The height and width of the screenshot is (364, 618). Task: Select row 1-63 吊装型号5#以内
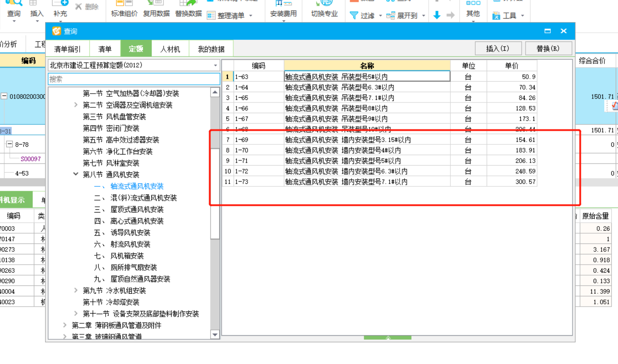[x=379, y=76]
